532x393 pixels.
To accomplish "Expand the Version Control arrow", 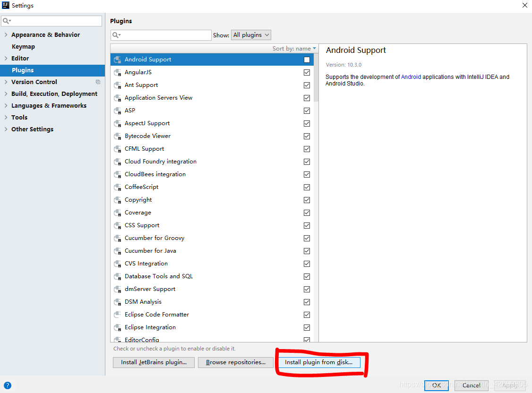I will point(6,82).
